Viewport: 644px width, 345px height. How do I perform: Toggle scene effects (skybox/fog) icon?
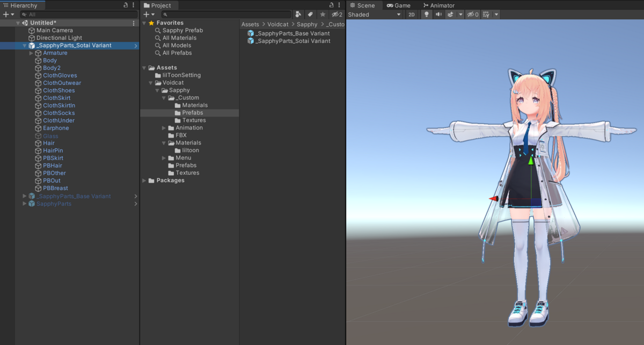[x=451, y=15]
